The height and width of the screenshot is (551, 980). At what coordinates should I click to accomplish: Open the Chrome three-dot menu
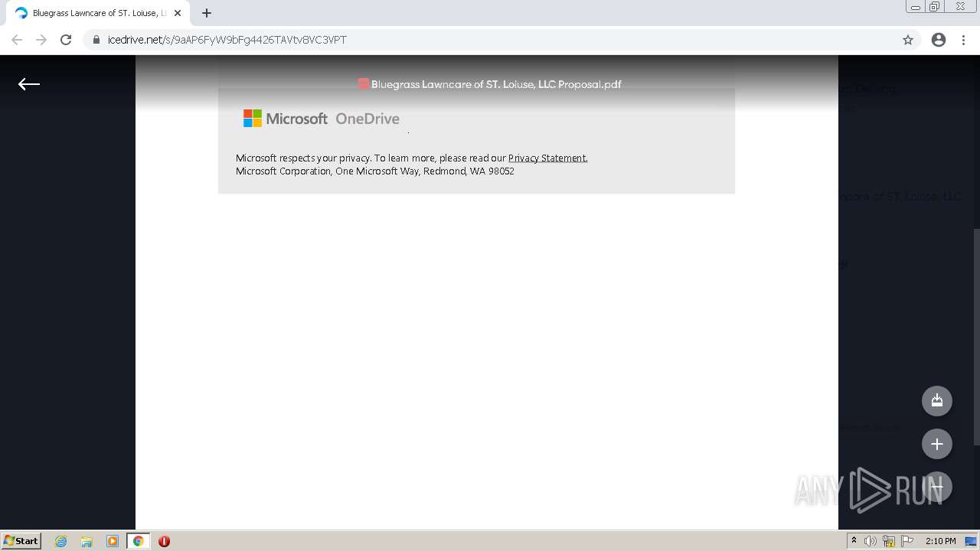point(963,40)
